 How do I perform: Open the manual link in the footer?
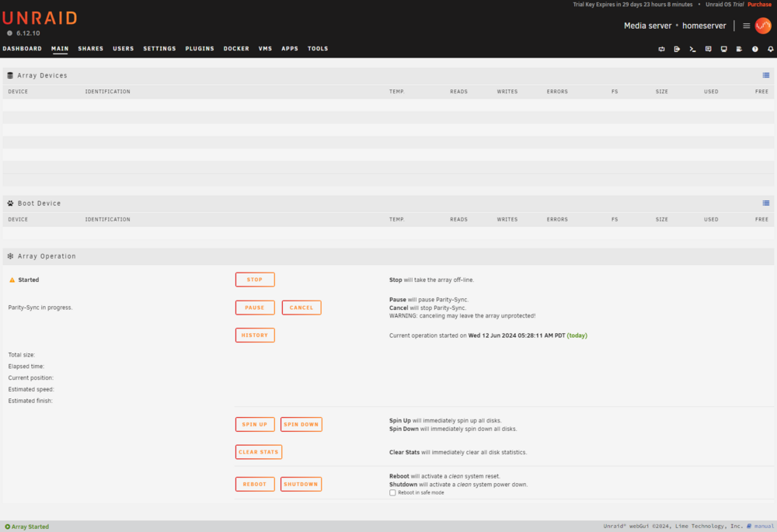point(764,526)
